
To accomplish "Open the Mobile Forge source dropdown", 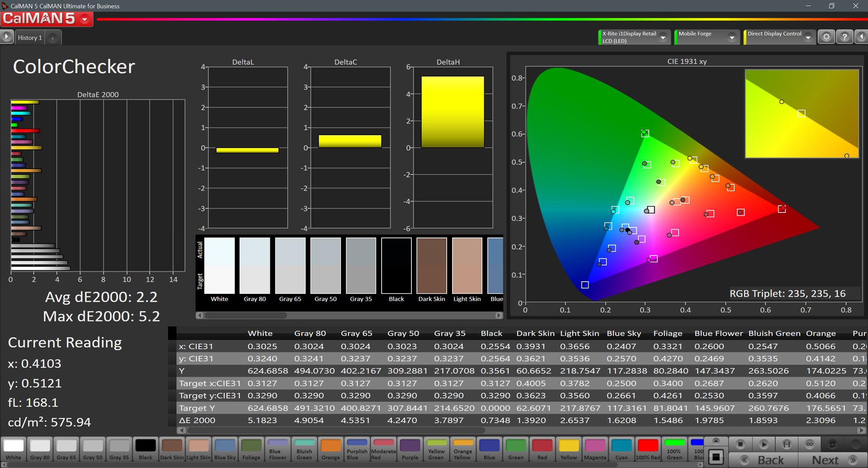I will click(732, 38).
